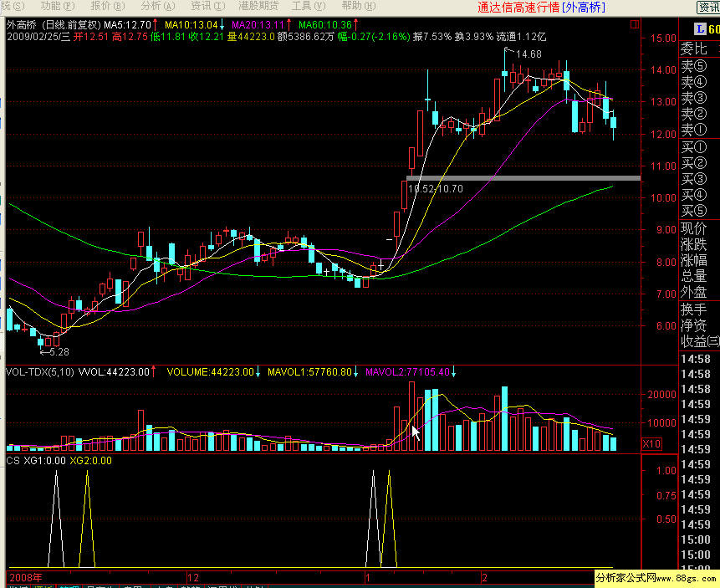Click the 卖③ ask level row
Viewport: 720px width, 588px height.
tap(699, 98)
